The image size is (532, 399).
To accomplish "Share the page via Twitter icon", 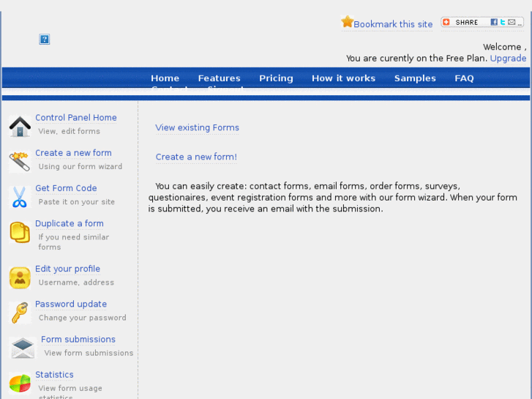I will [x=503, y=22].
